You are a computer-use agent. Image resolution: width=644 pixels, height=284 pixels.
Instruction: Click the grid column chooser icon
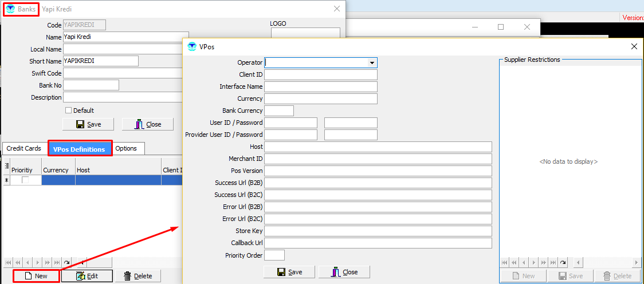[x=6, y=165]
